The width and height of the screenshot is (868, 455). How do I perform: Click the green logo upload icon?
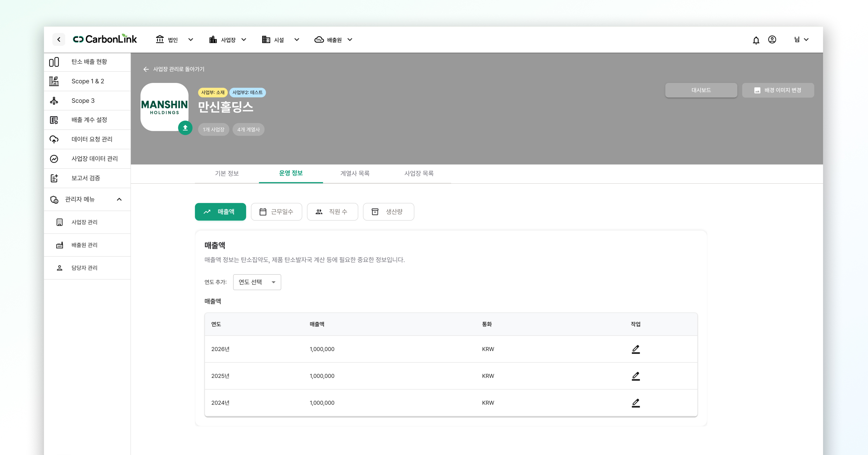click(185, 128)
